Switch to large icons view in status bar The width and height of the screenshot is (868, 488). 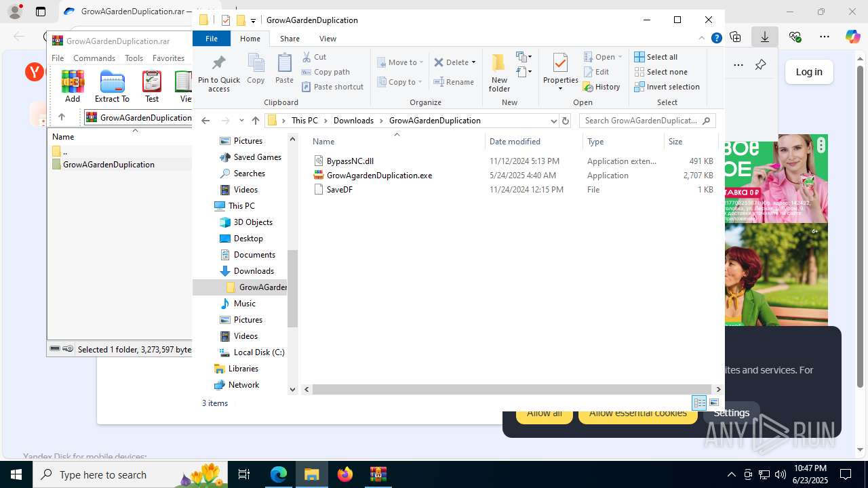(x=713, y=403)
